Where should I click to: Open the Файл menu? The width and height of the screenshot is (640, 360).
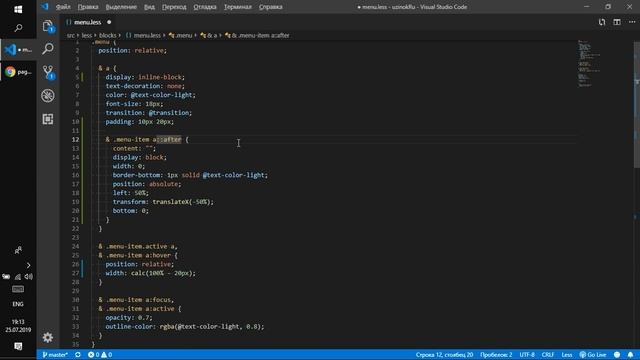(63, 7)
